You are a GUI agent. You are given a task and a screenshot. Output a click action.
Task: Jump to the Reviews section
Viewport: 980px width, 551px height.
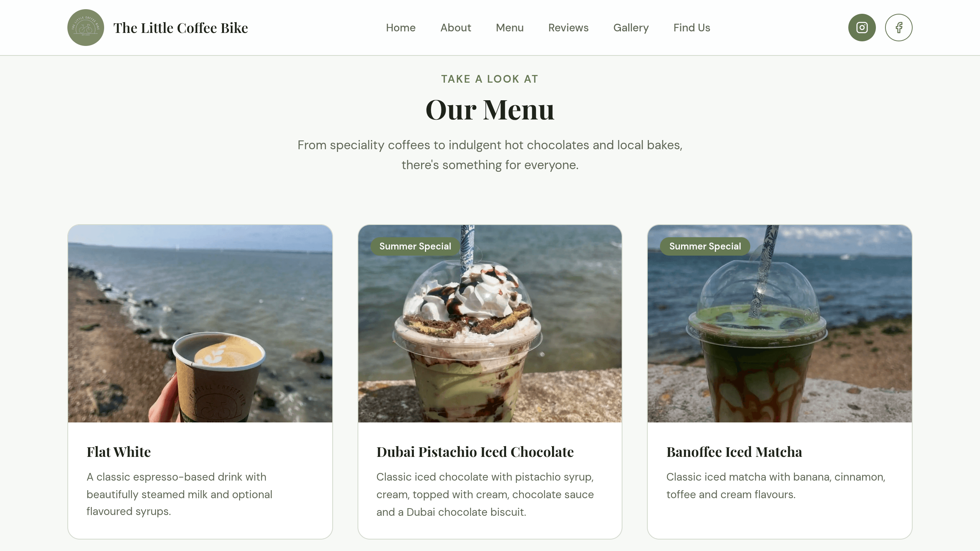568,28
